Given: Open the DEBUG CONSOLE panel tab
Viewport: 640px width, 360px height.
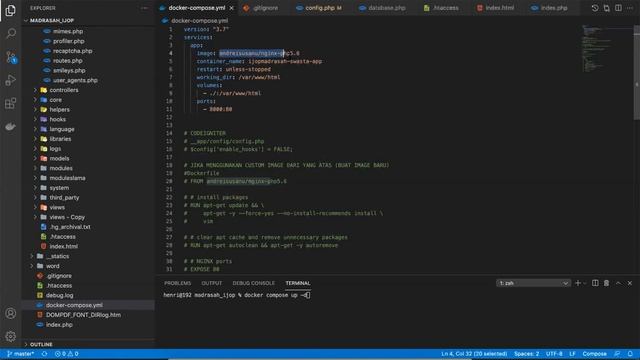Looking at the screenshot, I should tap(253, 283).
